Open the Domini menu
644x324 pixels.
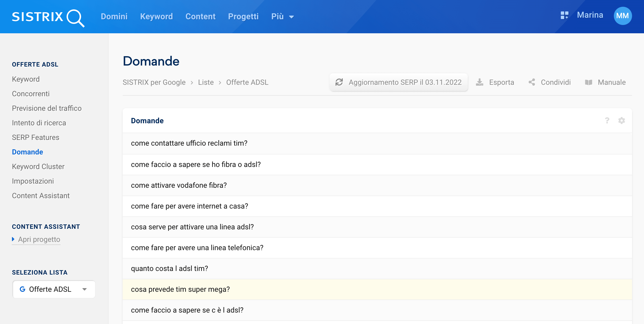point(114,16)
